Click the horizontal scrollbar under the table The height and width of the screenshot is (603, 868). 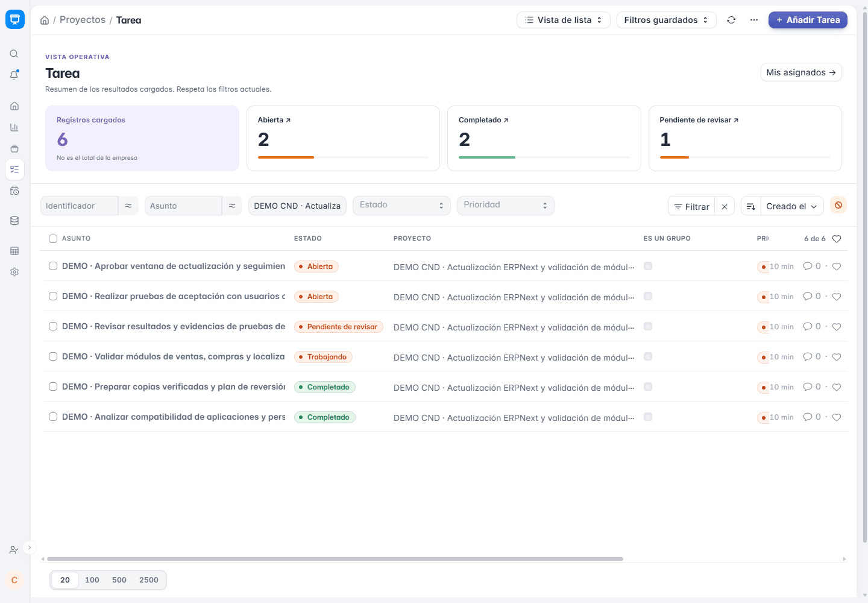click(335, 559)
